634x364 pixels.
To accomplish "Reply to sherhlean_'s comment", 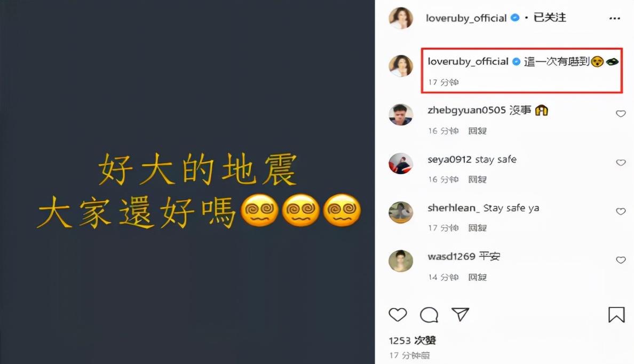I will [477, 228].
